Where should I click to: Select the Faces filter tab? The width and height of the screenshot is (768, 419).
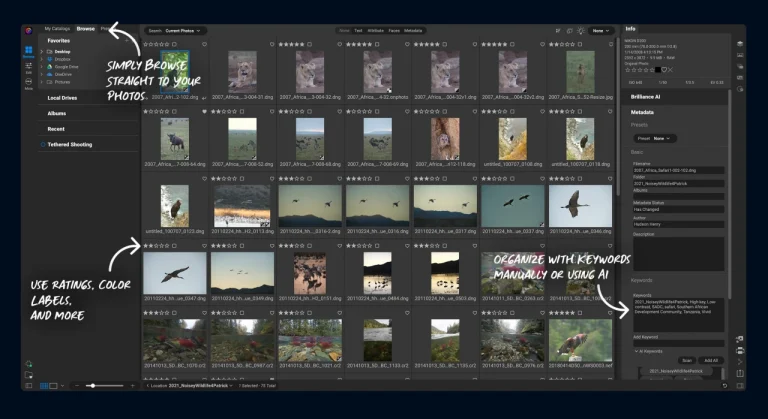pyautogui.click(x=394, y=30)
